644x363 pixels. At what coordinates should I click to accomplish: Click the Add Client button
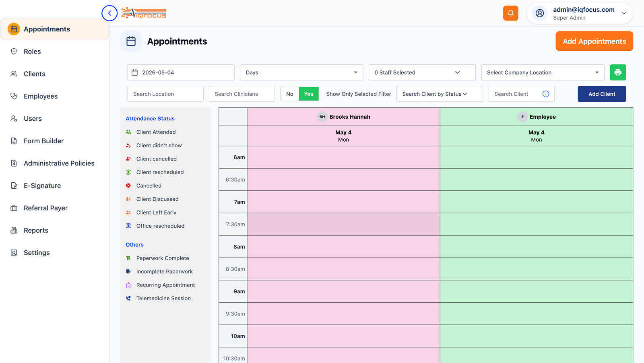click(x=602, y=94)
